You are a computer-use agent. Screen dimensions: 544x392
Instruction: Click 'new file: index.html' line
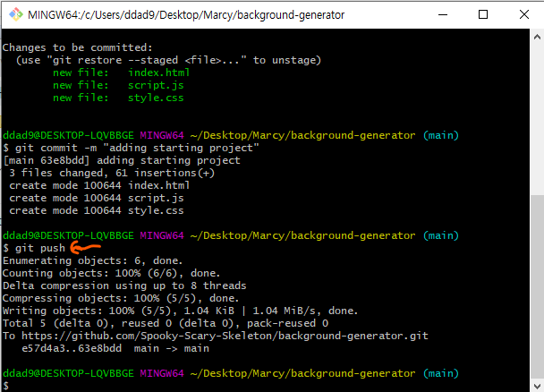pyautogui.click(x=121, y=72)
